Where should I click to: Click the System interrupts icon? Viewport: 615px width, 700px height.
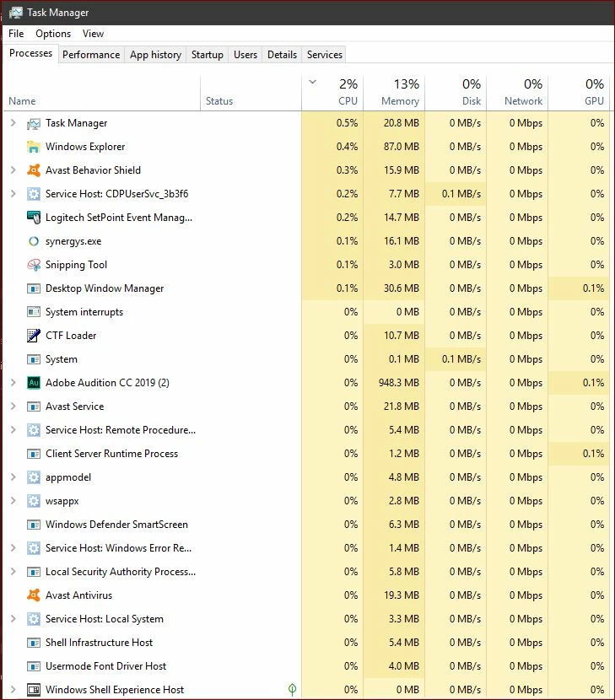point(34,312)
